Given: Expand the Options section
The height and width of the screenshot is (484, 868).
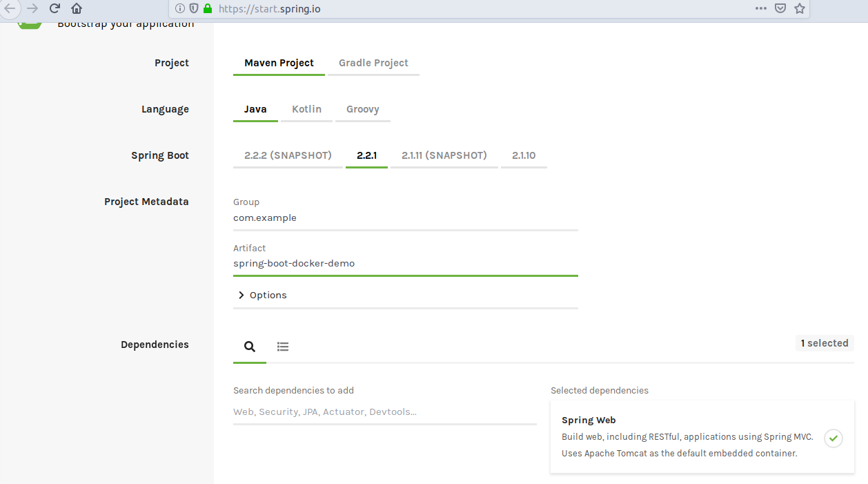Looking at the screenshot, I should tap(262, 295).
